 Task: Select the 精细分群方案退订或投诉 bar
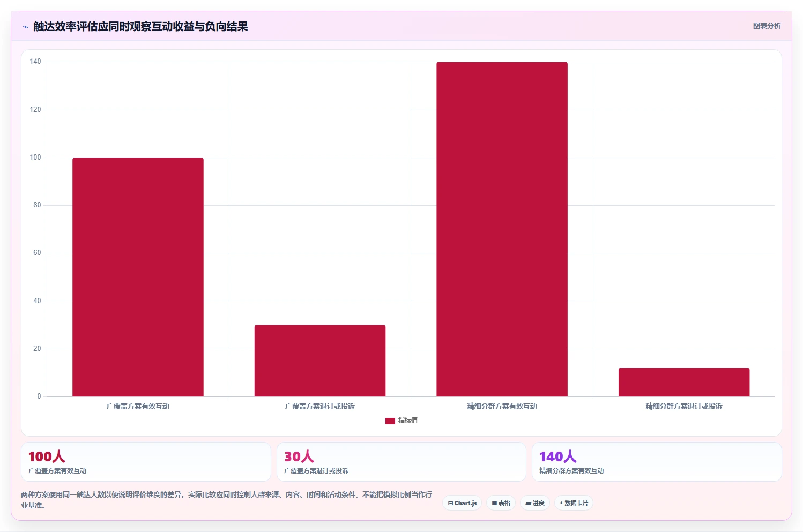click(684, 383)
